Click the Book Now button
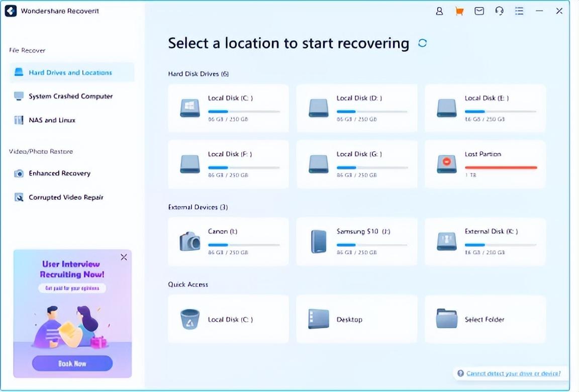Viewport: 579px width, 392px height. coord(72,363)
